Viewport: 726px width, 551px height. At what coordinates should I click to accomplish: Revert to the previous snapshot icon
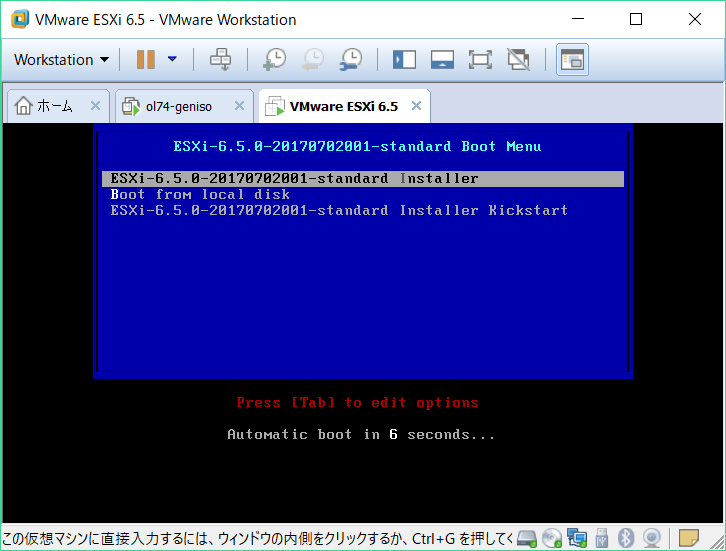313,60
